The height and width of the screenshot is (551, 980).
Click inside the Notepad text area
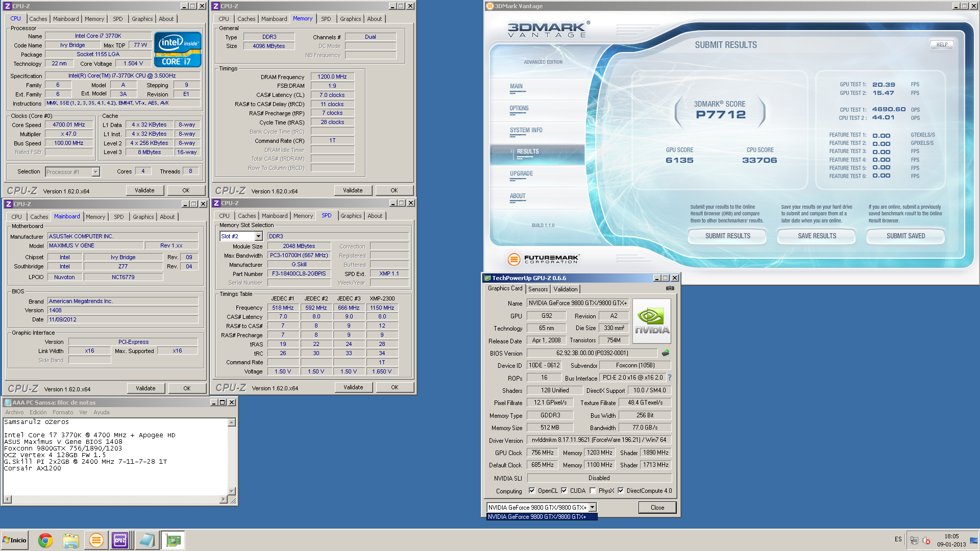115,456
